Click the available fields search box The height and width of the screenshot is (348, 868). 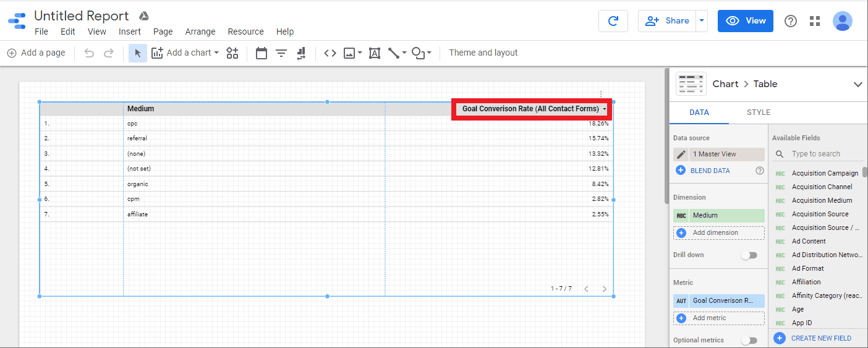[x=819, y=154]
